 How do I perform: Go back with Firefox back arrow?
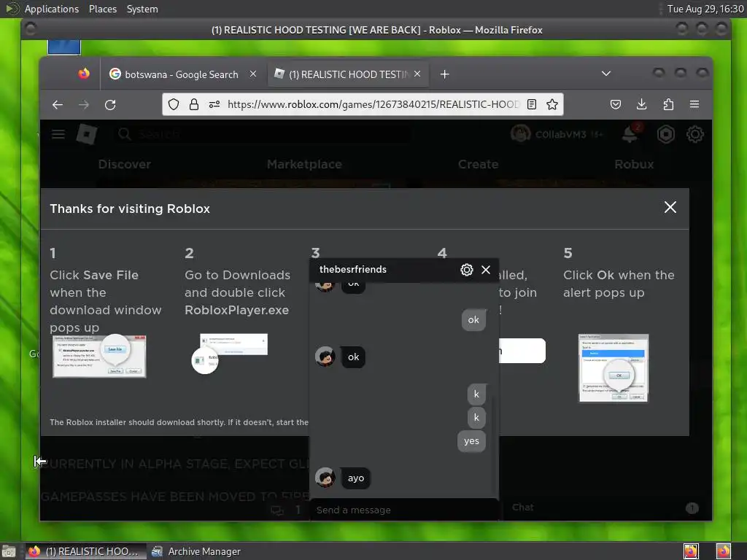point(58,105)
